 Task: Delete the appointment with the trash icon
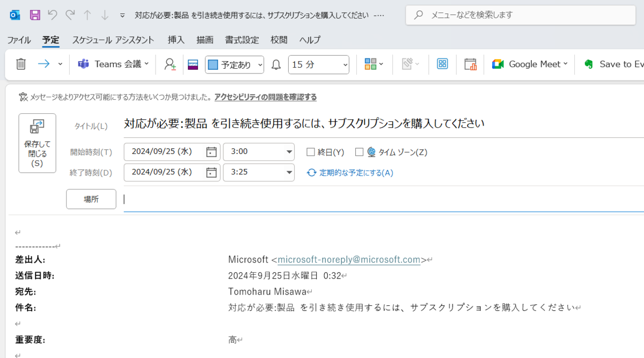click(21, 64)
